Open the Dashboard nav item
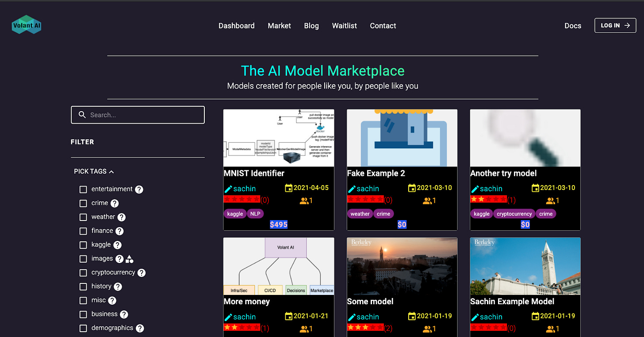This screenshot has width=644, height=337. (x=237, y=26)
